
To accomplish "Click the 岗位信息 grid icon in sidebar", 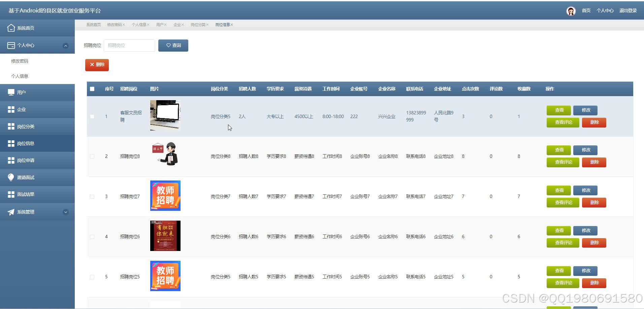I will point(11,143).
